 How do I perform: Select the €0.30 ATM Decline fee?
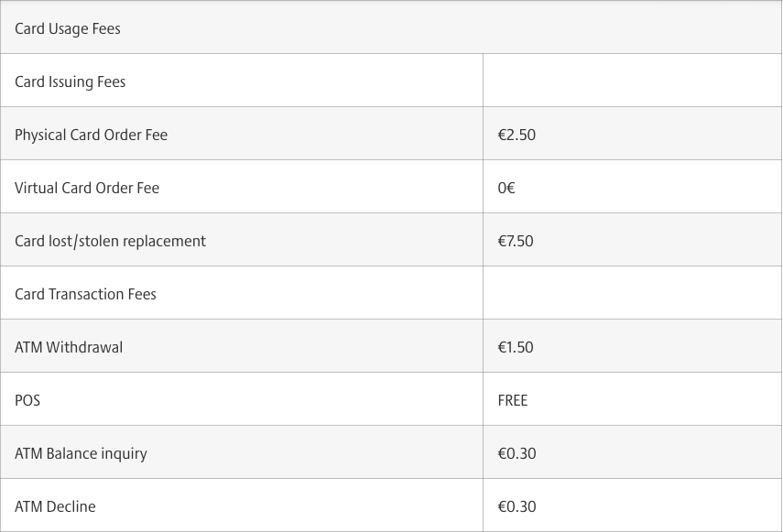[517, 506]
